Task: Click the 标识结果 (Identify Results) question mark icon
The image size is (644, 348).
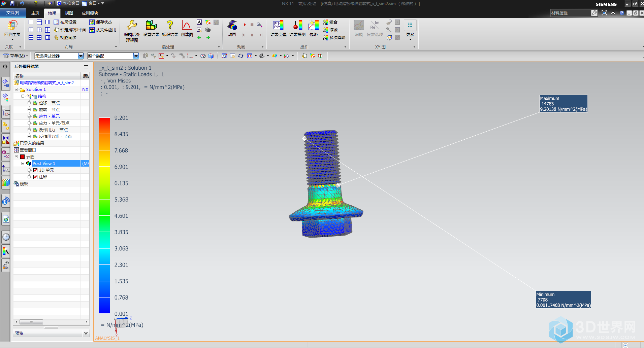Action: point(170,26)
